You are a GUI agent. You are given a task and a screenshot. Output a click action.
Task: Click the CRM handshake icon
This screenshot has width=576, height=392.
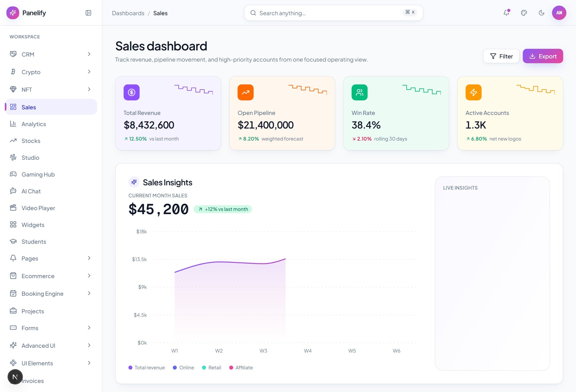tap(13, 54)
